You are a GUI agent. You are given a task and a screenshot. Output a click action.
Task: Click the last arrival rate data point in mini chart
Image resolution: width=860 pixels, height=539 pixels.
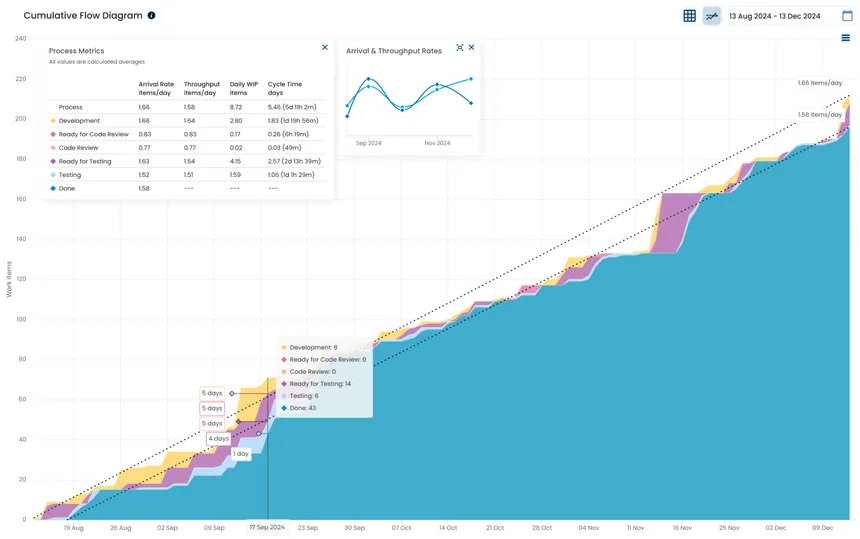point(471,79)
